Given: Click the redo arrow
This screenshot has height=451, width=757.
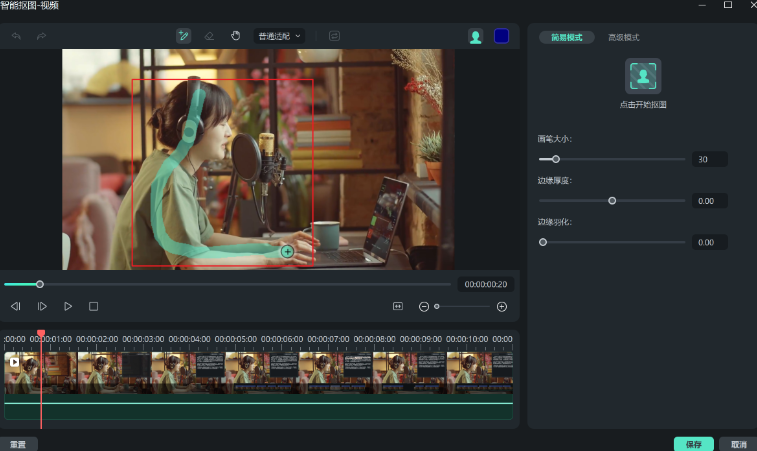Looking at the screenshot, I should click(41, 36).
